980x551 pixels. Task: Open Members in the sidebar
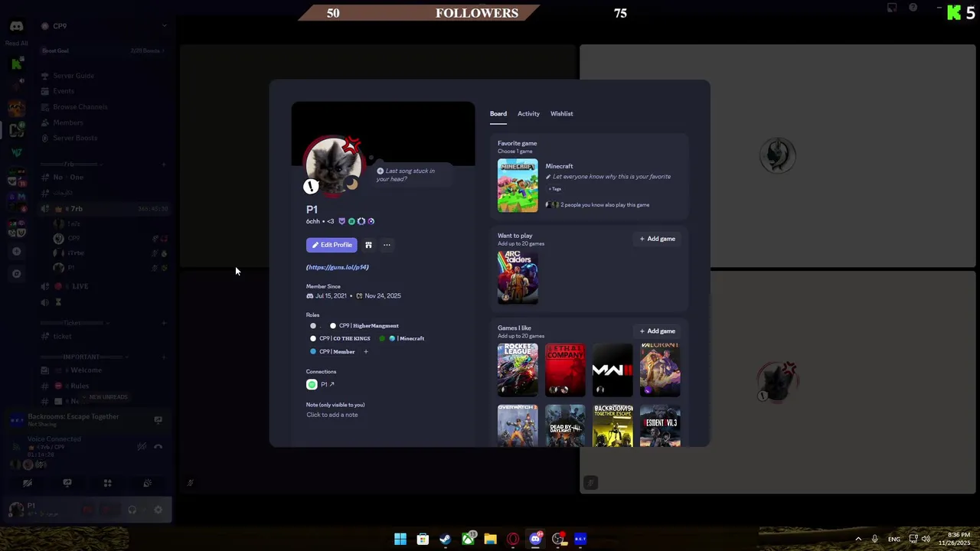tap(67, 122)
